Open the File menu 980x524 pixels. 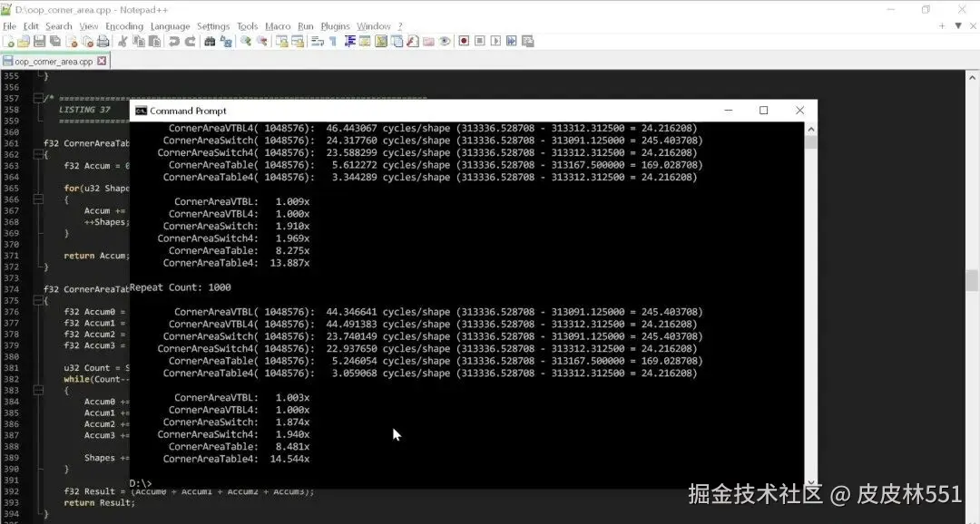9,26
